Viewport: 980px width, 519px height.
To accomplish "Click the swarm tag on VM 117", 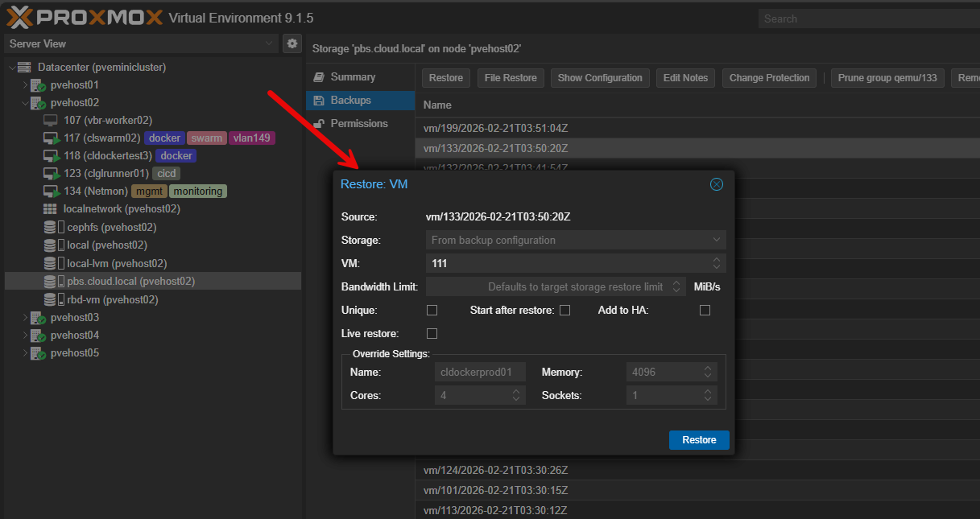I will point(207,138).
